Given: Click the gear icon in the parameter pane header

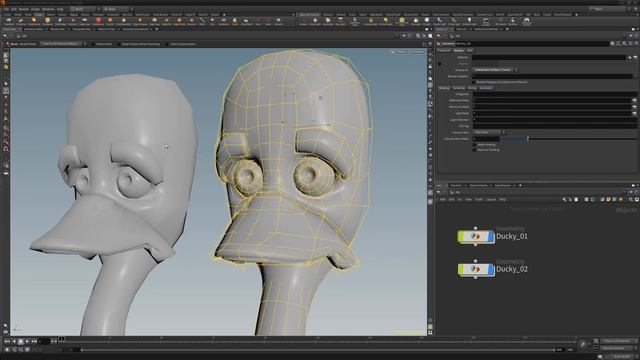Looking at the screenshot, I should point(612,43).
